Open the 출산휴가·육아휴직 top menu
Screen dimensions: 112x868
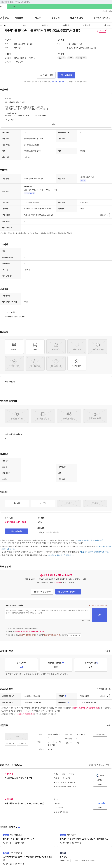coord(102,18)
